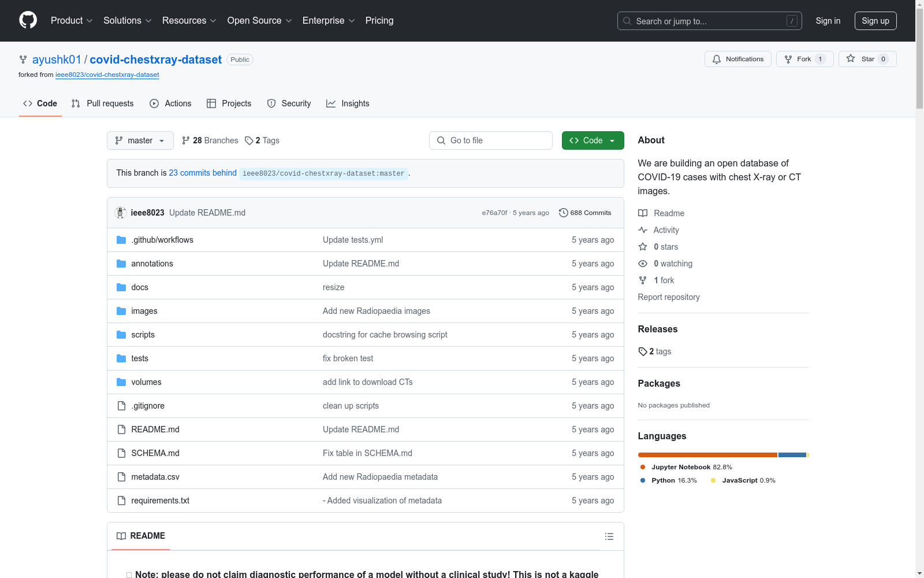Viewport: 924px width, 578px height.
Task: Open 'docstring for cache browsing script' commit
Action: click(x=385, y=335)
